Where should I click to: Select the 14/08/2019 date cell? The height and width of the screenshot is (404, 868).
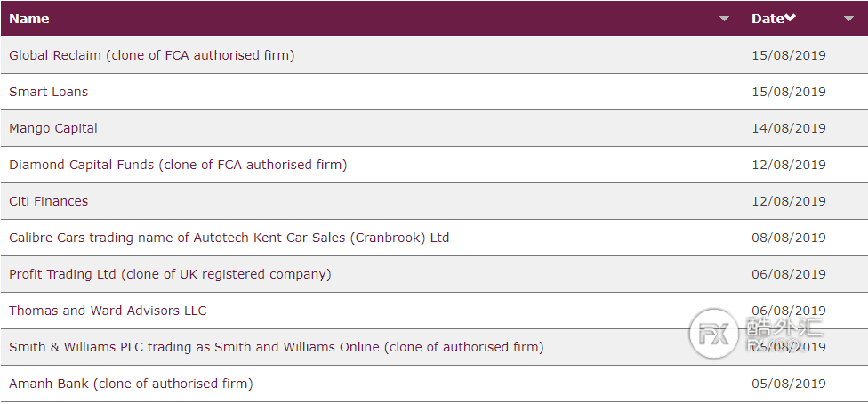[788, 128]
